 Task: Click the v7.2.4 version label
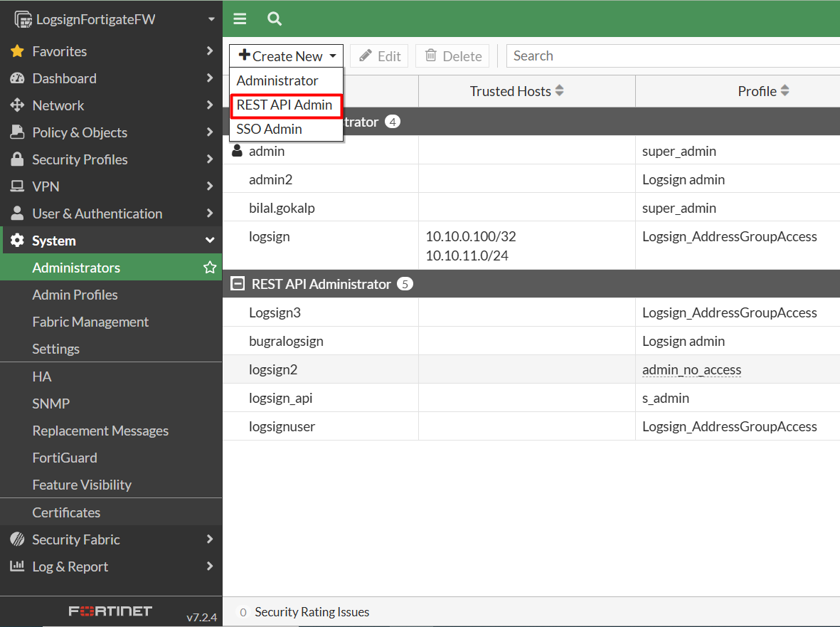[201, 617]
